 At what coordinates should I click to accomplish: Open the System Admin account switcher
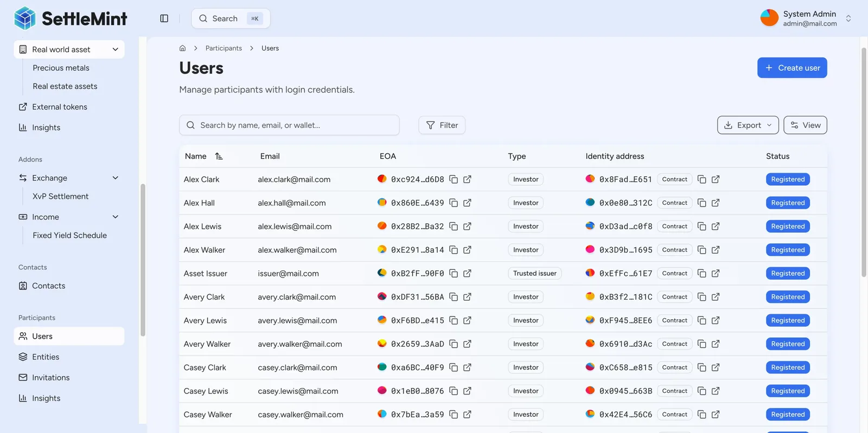[848, 18]
